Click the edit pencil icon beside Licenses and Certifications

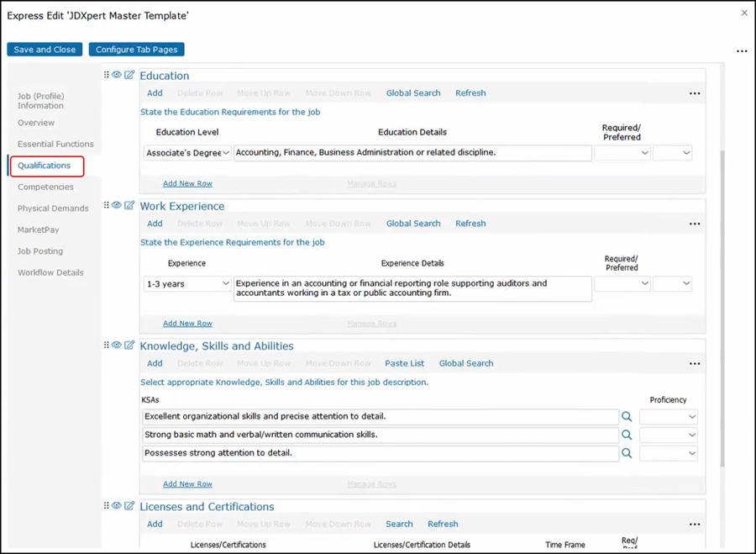(129, 506)
